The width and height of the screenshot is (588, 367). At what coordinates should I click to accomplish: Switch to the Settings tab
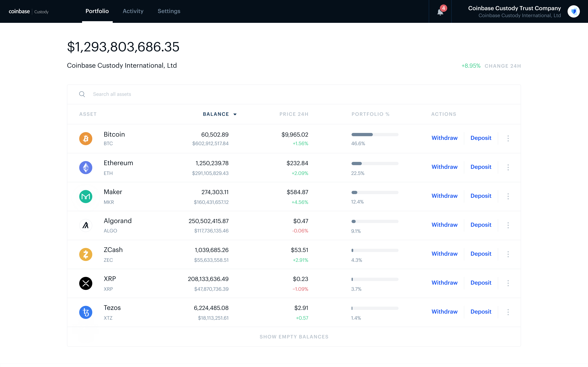(x=169, y=11)
